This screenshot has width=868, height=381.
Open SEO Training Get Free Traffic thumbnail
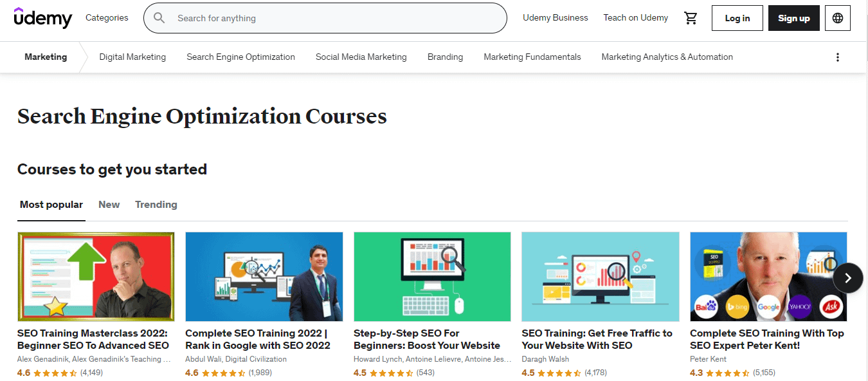pyautogui.click(x=601, y=277)
